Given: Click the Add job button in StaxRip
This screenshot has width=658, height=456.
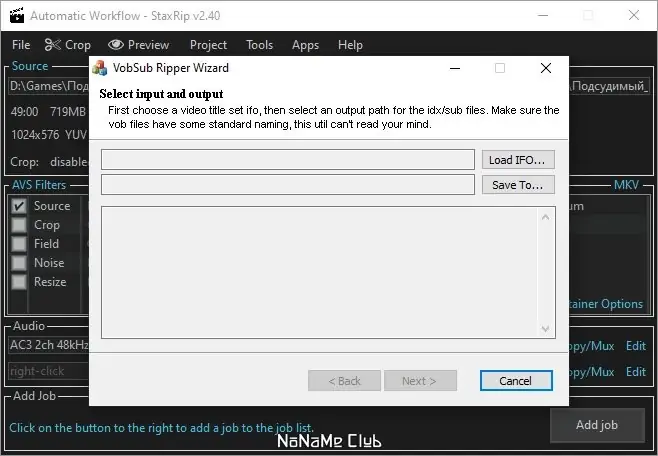Looking at the screenshot, I should tap(597, 425).
